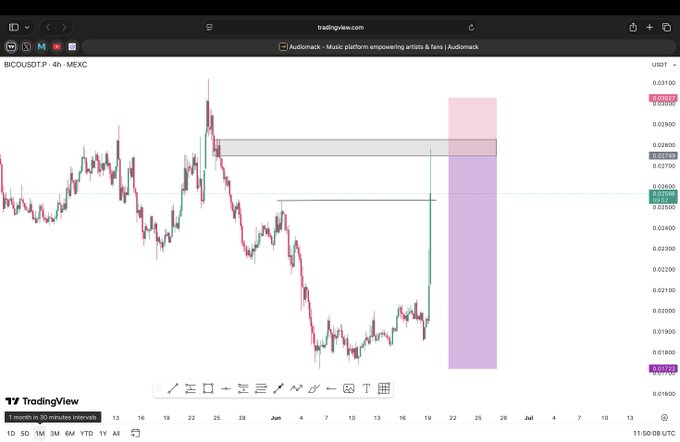This screenshot has height=442, width=680.
Task: Grab the drawing toolbar drag handle
Action: (x=158, y=389)
